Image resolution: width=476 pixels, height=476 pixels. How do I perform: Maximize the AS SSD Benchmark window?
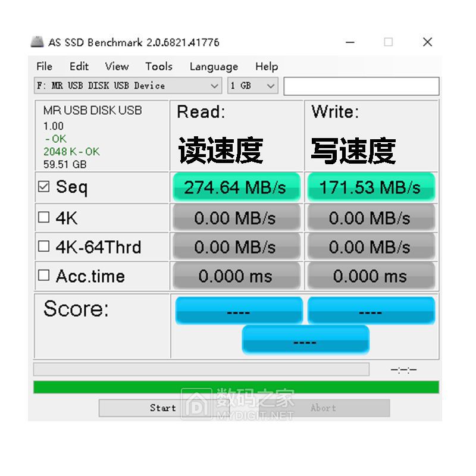[389, 42]
